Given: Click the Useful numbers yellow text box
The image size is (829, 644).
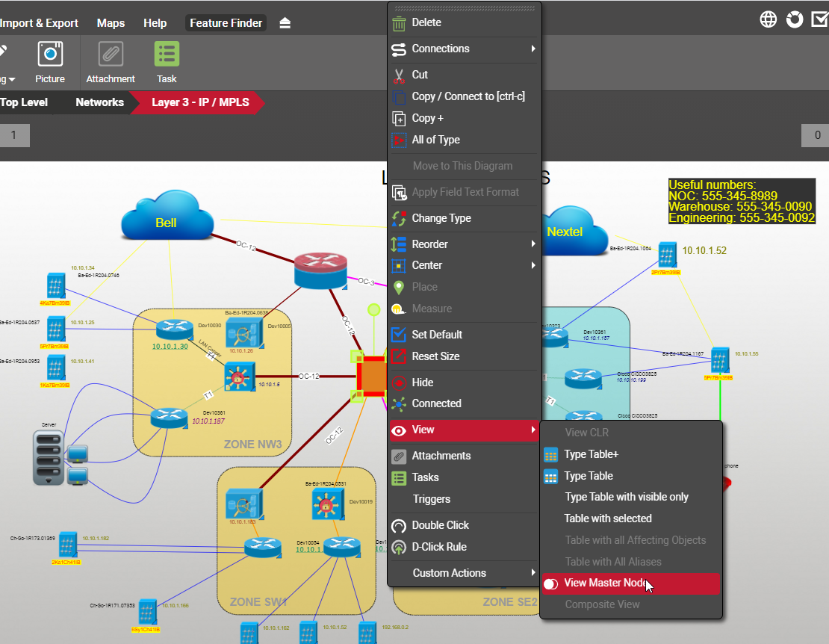Looking at the screenshot, I should click(741, 202).
